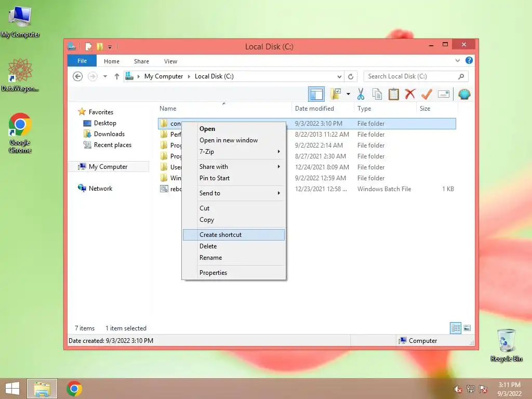Click the blue shell globe toolbar icon

(x=464, y=94)
